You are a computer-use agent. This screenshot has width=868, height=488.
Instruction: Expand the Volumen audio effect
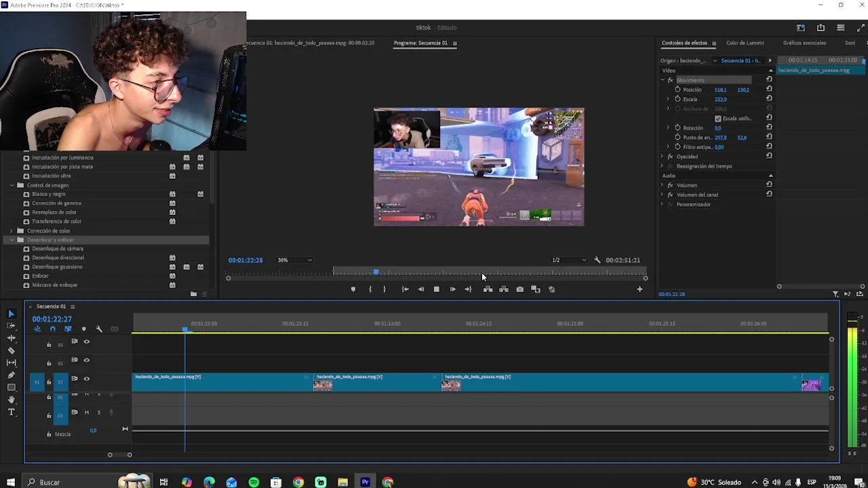(x=663, y=185)
